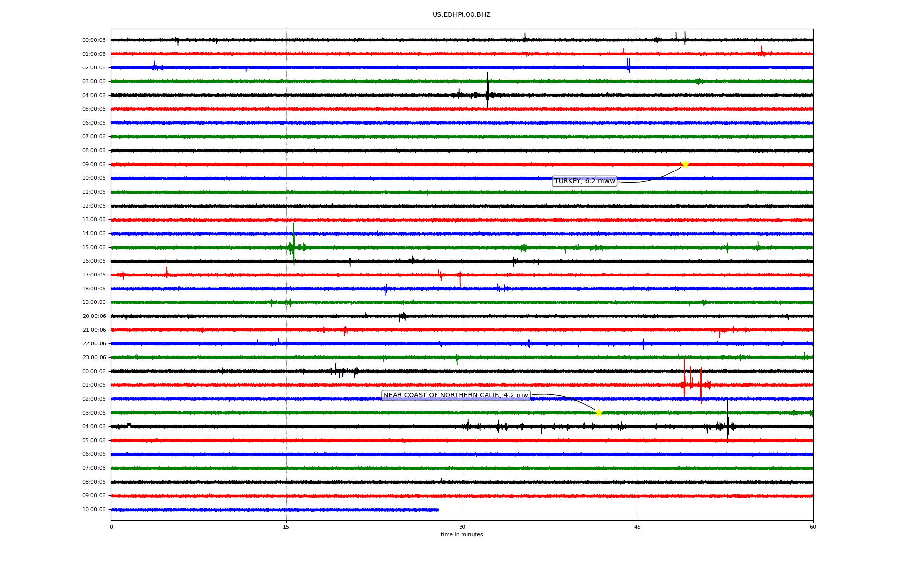Click the x-axis tick label 60
Screen dimensions: 924x578
pos(813,527)
